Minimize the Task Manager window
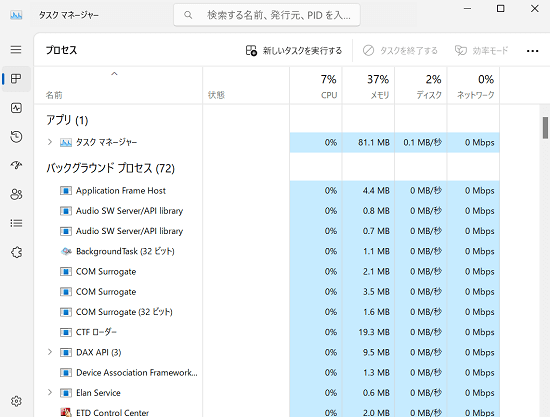The height and width of the screenshot is (417, 550). tap(468, 8)
